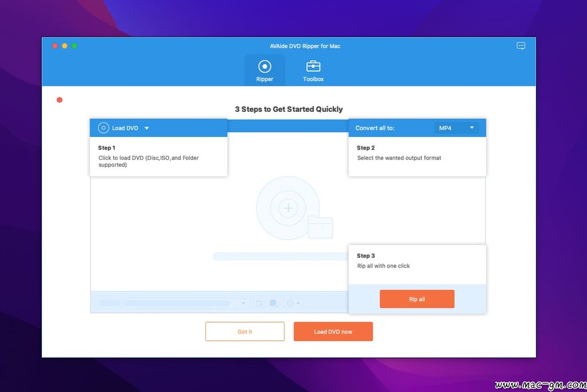Click the '3 Steps to Get Started Quickly' heading

(x=289, y=109)
